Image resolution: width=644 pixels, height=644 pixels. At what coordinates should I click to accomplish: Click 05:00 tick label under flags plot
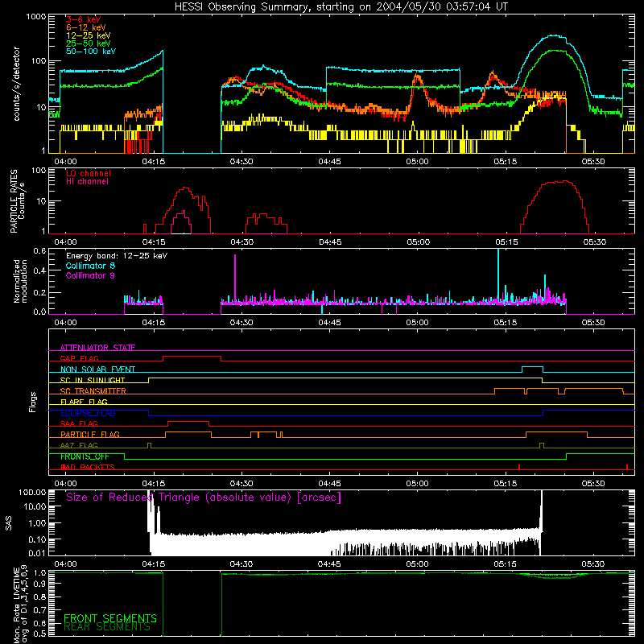tap(418, 484)
